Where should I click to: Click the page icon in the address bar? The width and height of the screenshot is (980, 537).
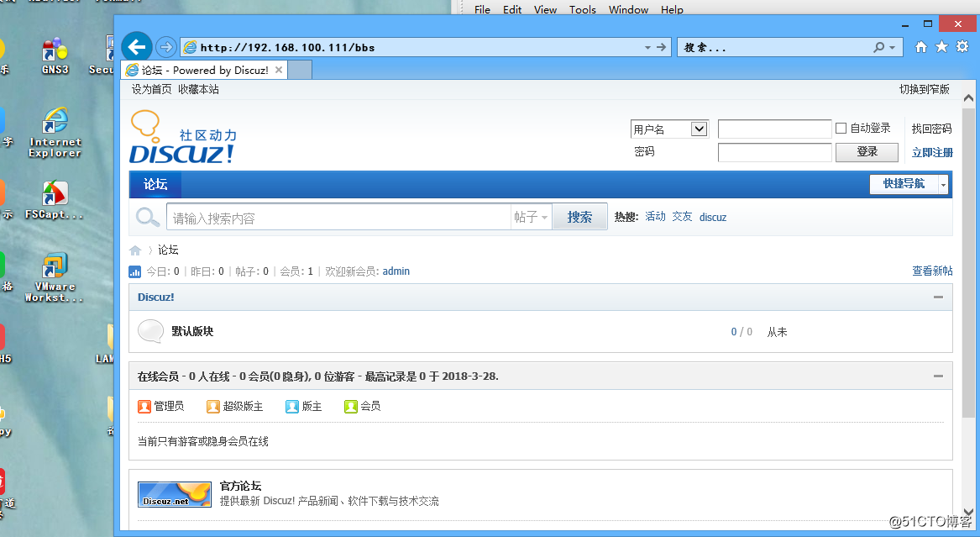(x=190, y=48)
